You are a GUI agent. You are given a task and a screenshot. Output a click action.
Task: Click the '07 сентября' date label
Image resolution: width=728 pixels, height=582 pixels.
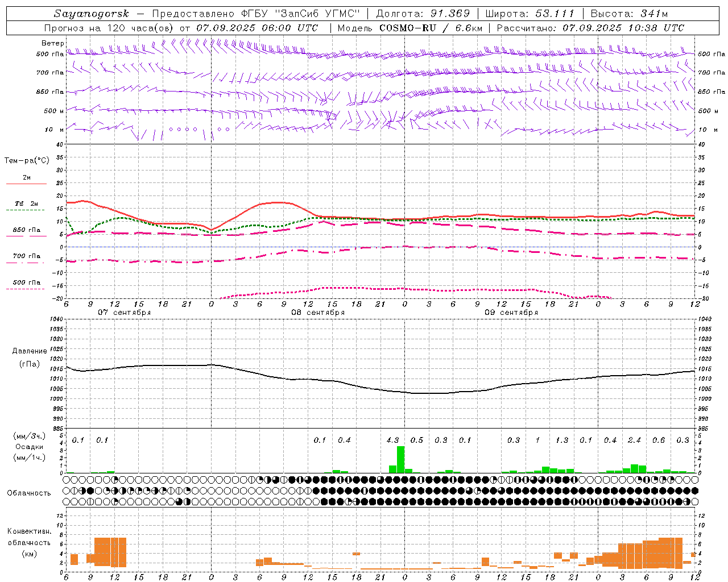pyautogui.click(x=124, y=313)
